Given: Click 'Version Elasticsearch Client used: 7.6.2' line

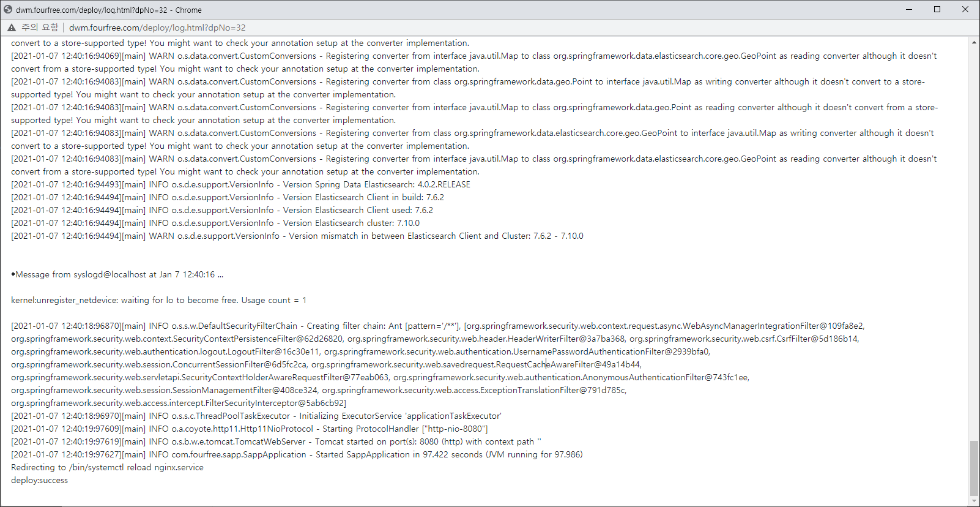Looking at the screenshot, I should coord(222,211).
